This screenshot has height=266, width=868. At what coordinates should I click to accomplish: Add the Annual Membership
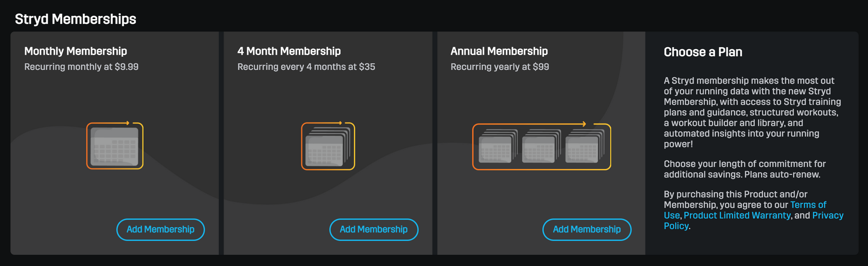586,230
